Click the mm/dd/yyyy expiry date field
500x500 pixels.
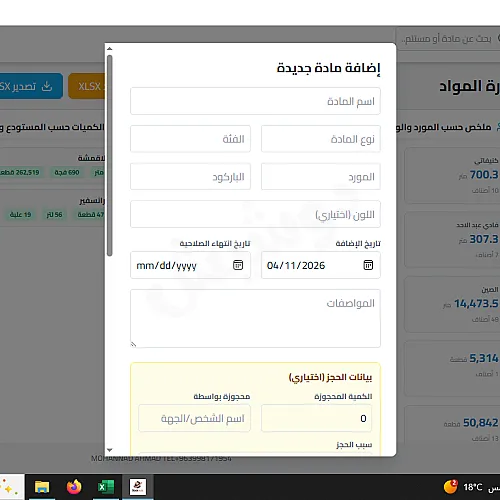point(190,265)
